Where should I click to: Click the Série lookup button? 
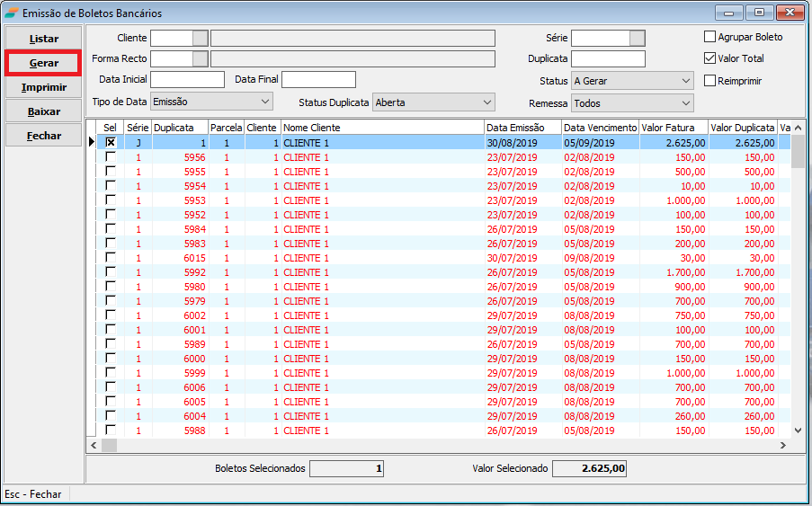tap(637, 38)
